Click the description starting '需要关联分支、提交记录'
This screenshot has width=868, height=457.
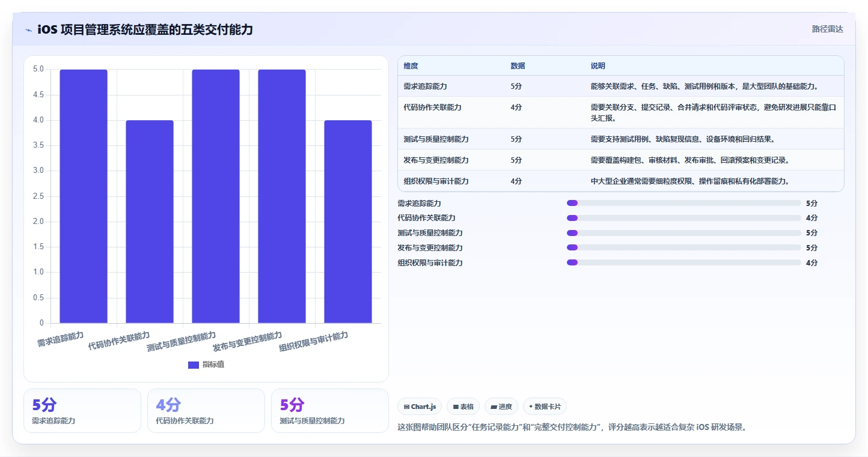point(714,113)
